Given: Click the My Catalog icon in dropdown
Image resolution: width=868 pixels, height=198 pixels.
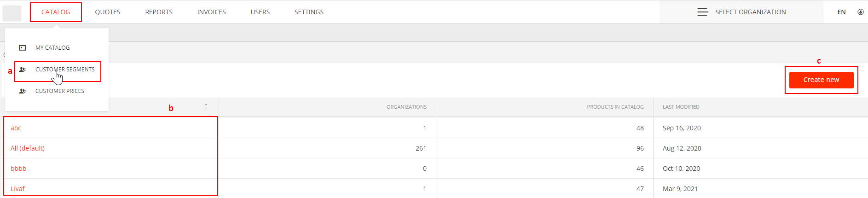Looking at the screenshot, I should tap(22, 48).
